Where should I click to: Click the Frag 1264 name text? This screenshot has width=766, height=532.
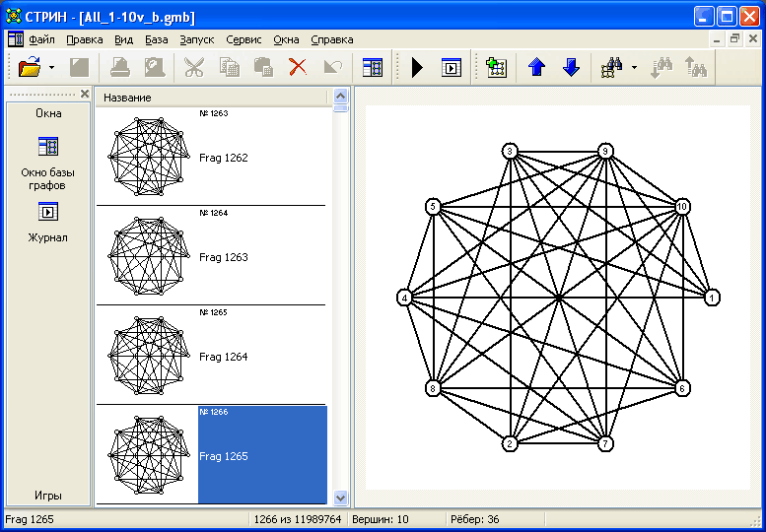tap(223, 357)
